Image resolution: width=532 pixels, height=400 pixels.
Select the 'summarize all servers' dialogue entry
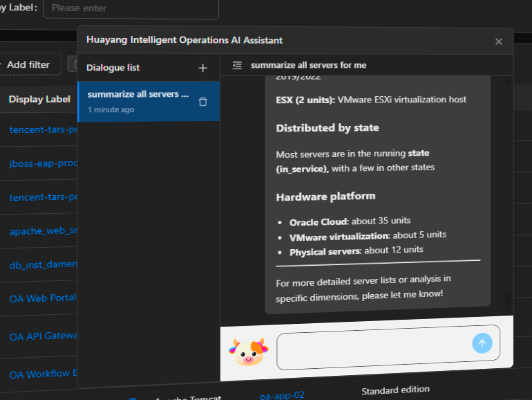[x=149, y=101]
